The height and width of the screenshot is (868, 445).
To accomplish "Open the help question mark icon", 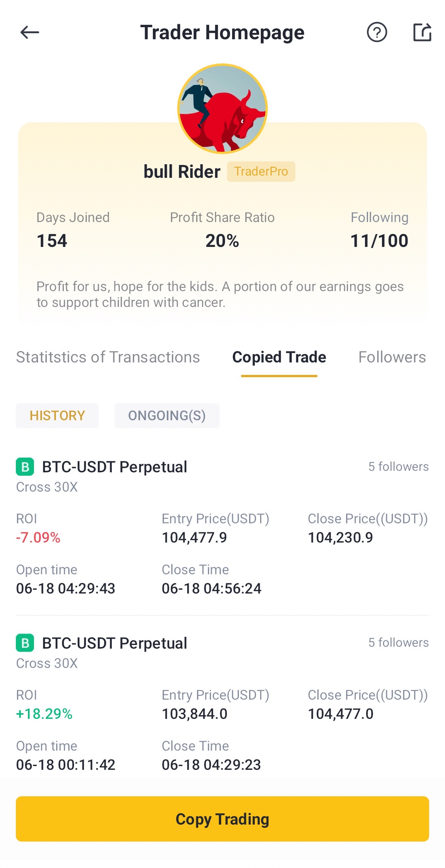I will coord(377,32).
